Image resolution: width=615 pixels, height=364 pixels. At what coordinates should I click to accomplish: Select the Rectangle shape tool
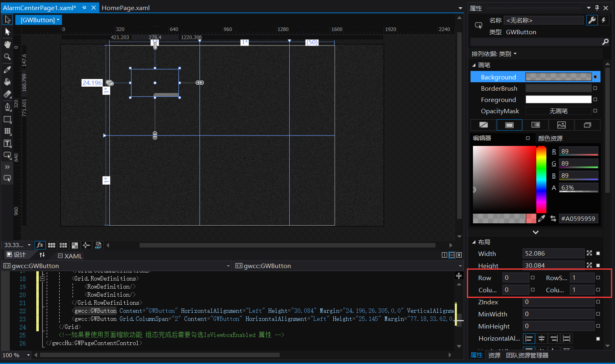point(7,119)
